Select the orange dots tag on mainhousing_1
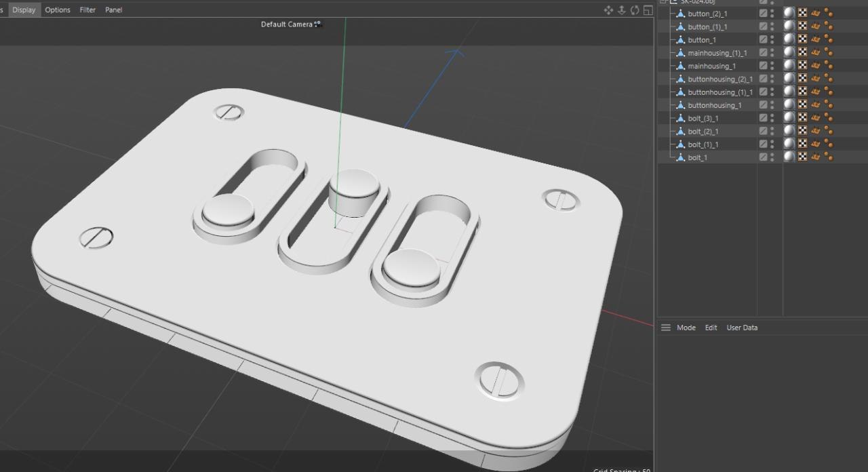The width and height of the screenshot is (868, 472). [828, 65]
